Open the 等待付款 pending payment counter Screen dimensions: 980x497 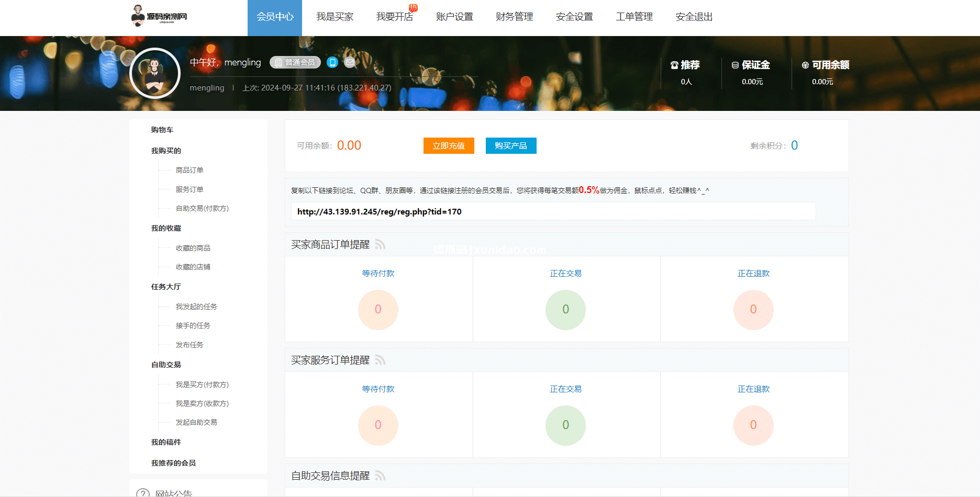(x=378, y=273)
